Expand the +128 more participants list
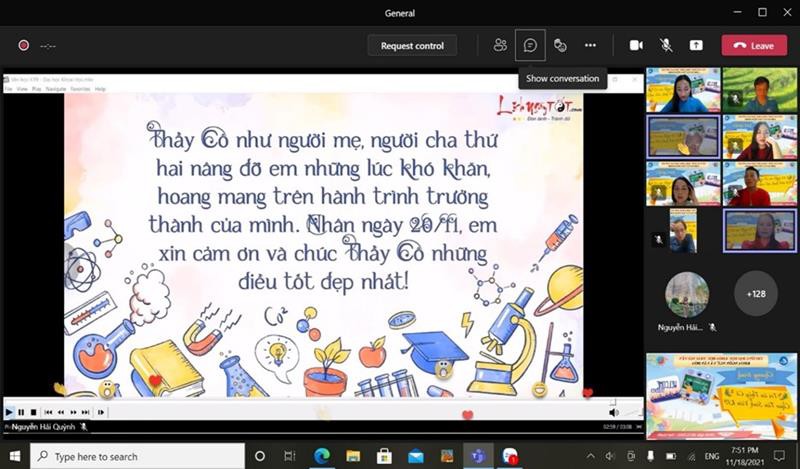The width and height of the screenshot is (800, 469). (x=755, y=293)
